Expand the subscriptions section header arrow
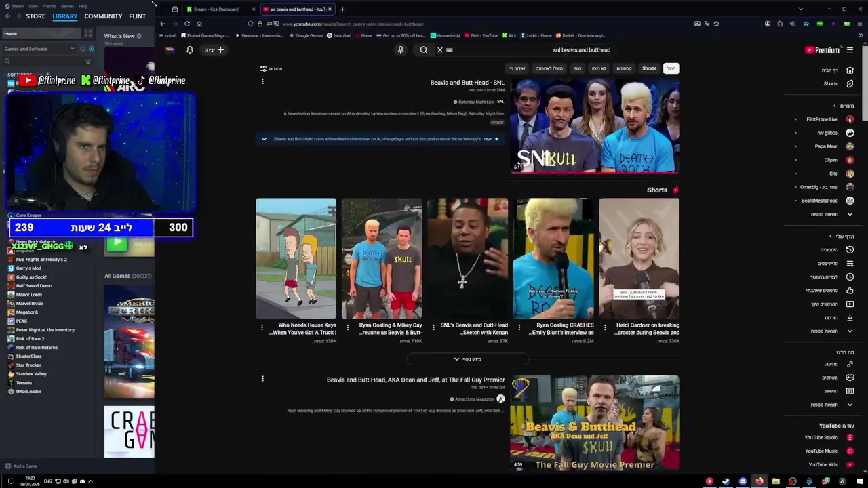The image size is (868, 488). tap(835, 106)
